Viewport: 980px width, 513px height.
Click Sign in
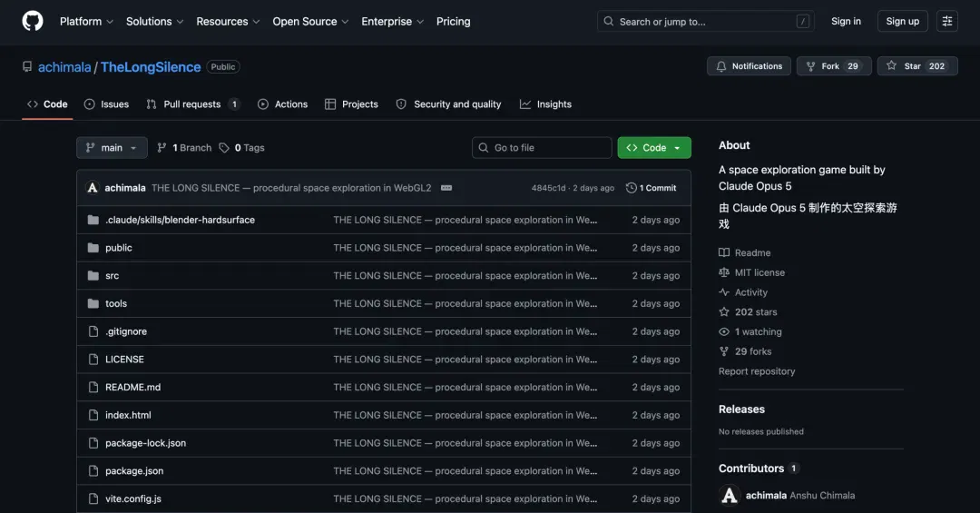[x=846, y=21]
